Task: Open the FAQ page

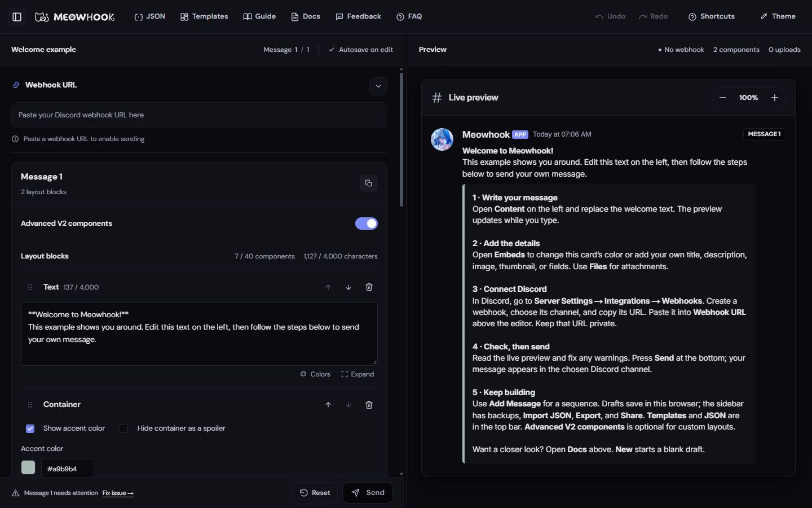Action: (409, 16)
